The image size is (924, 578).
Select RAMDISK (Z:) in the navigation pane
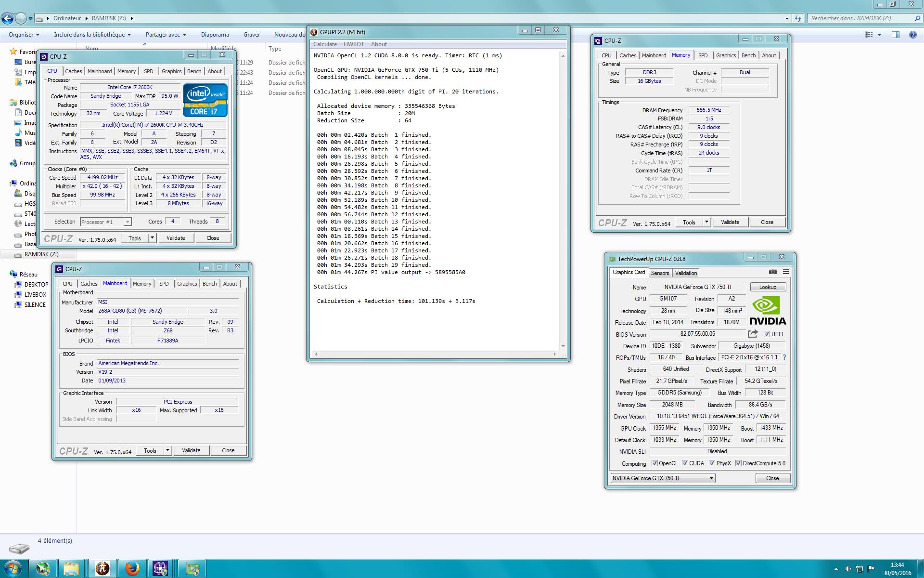tap(41, 254)
